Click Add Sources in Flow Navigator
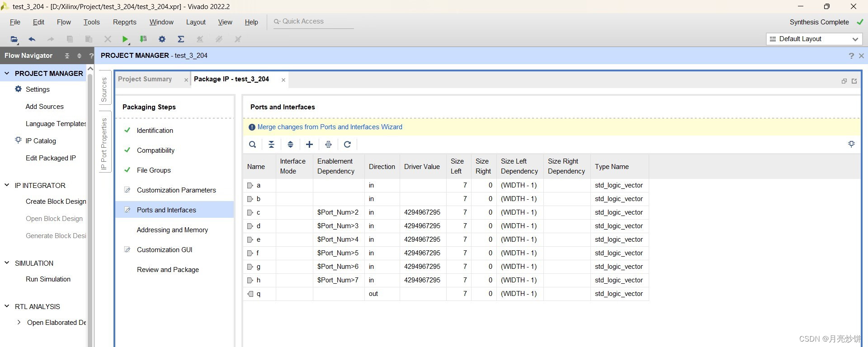Image resolution: width=868 pixels, height=347 pixels. (44, 107)
